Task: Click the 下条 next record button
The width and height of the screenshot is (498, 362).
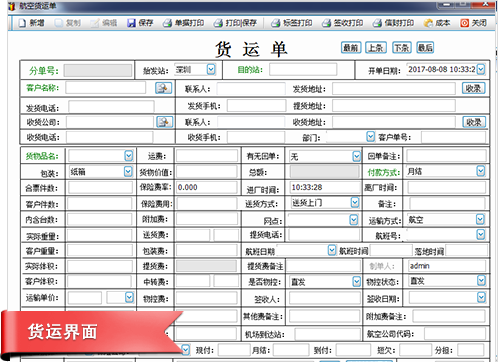Action: click(402, 48)
